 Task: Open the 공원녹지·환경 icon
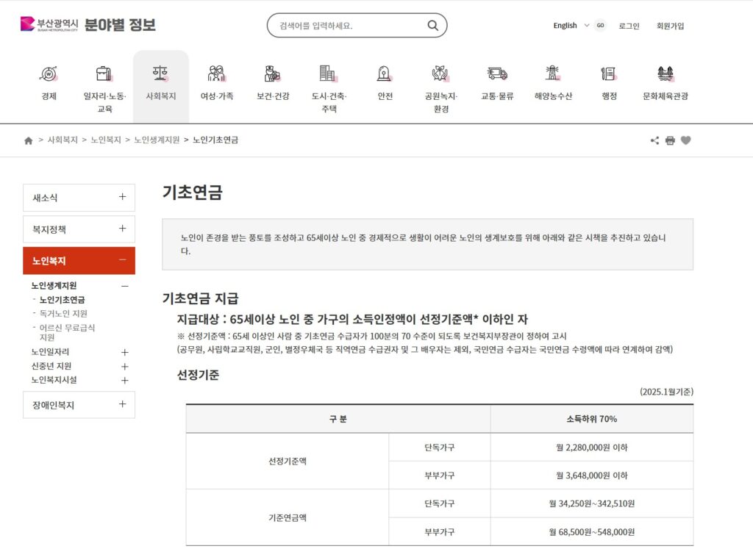coord(440,81)
